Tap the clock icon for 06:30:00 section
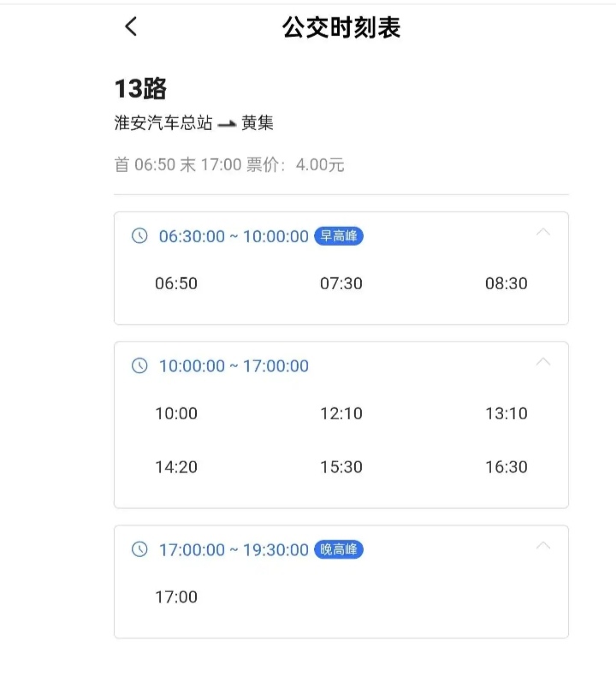This screenshot has width=616, height=682. (139, 235)
